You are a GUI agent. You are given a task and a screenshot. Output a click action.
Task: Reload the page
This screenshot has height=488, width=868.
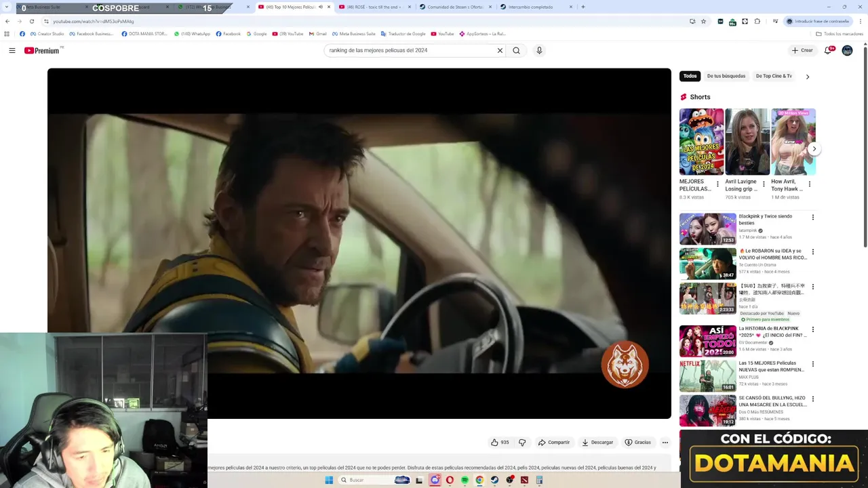click(x=31, y=21)
